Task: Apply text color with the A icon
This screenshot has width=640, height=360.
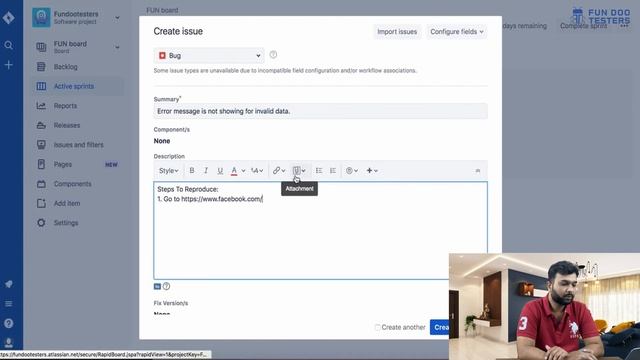Action: (x=234, y=171)
